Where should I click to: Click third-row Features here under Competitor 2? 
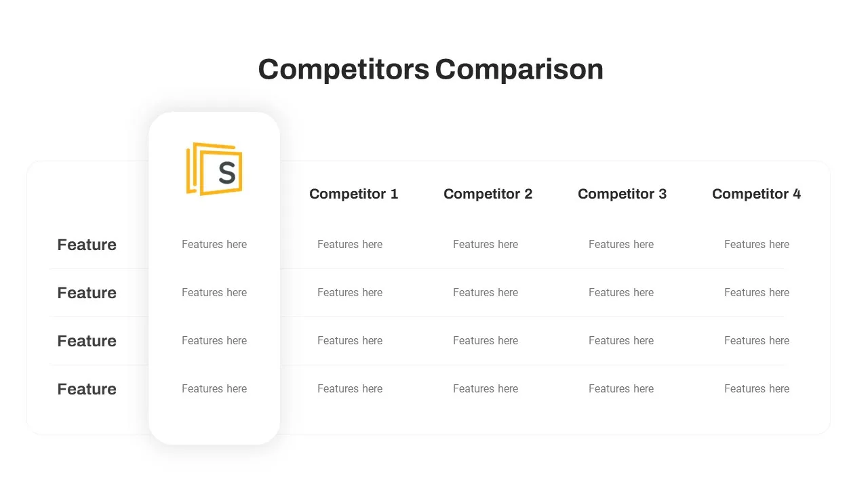point(486,340)
